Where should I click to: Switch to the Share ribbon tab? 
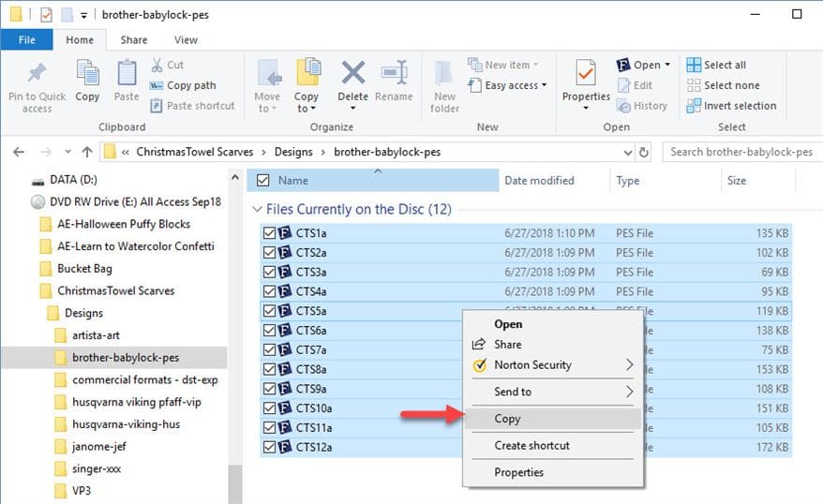point(134,40)
